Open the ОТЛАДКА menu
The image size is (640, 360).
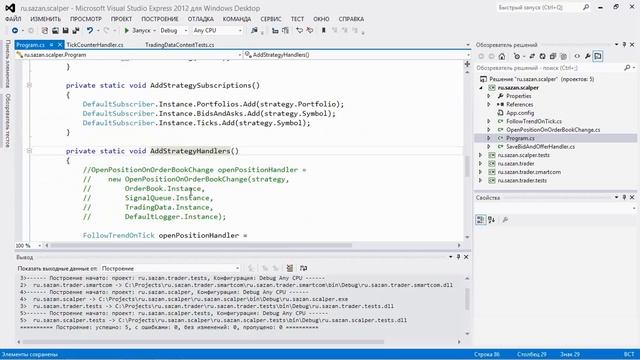[x=200, y=19]
